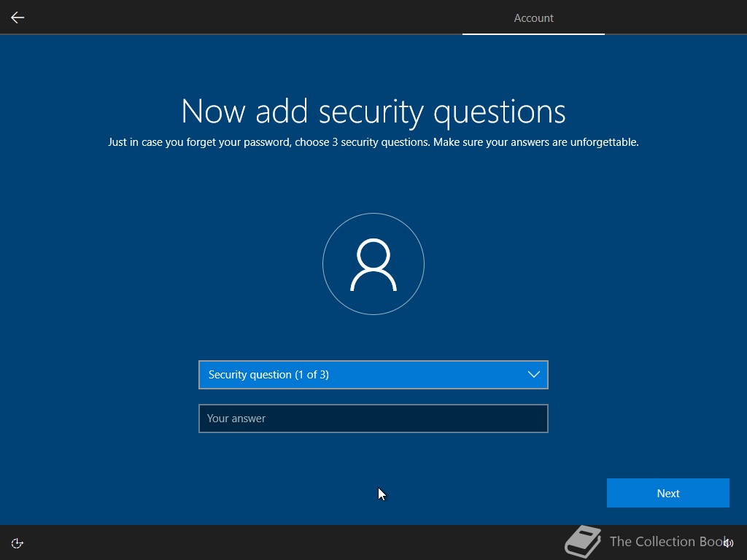Switch to the Account tab
This screenshot has width=747, height=560.
(x=533, y=18)
